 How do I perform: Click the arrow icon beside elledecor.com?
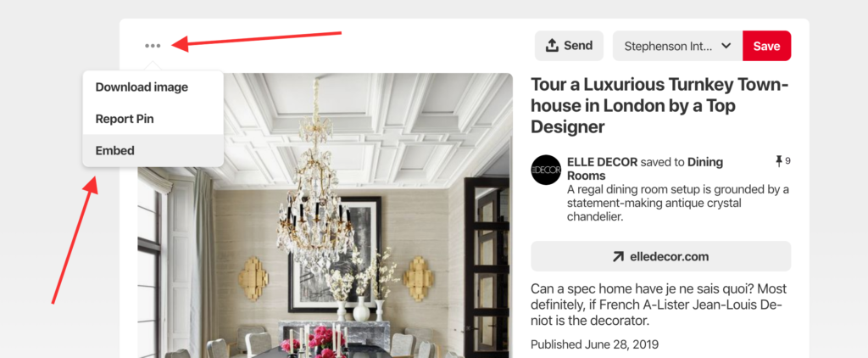pyautogui.click(x=618, y=256)
